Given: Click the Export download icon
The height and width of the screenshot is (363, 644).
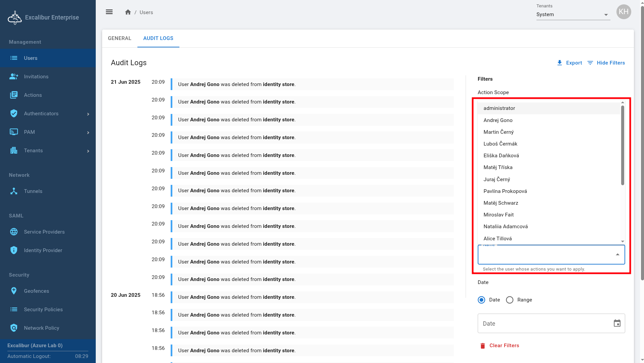Looking at the screenshot, I should (x=559, y=63).
